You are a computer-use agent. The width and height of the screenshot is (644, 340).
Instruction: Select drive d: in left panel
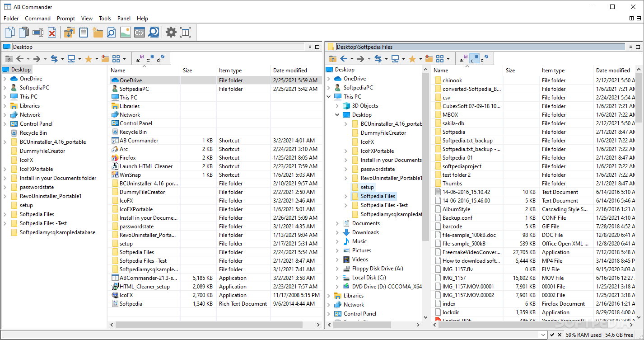point(161,59)
